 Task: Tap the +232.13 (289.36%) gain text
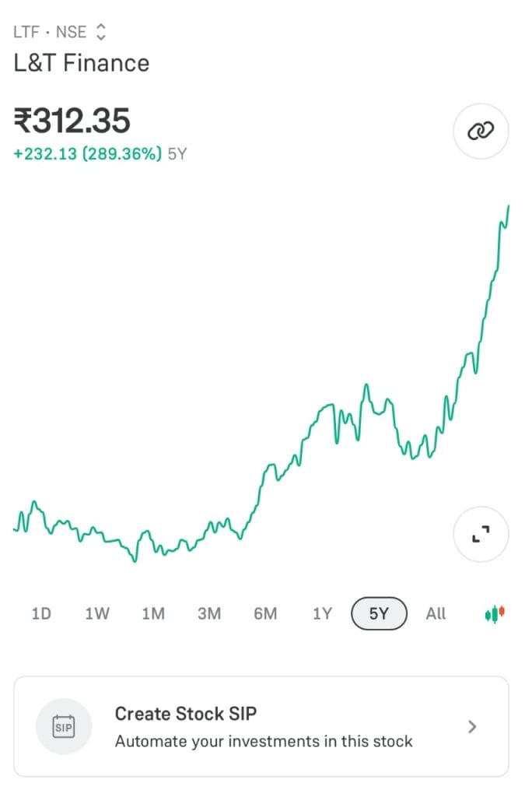88,154
